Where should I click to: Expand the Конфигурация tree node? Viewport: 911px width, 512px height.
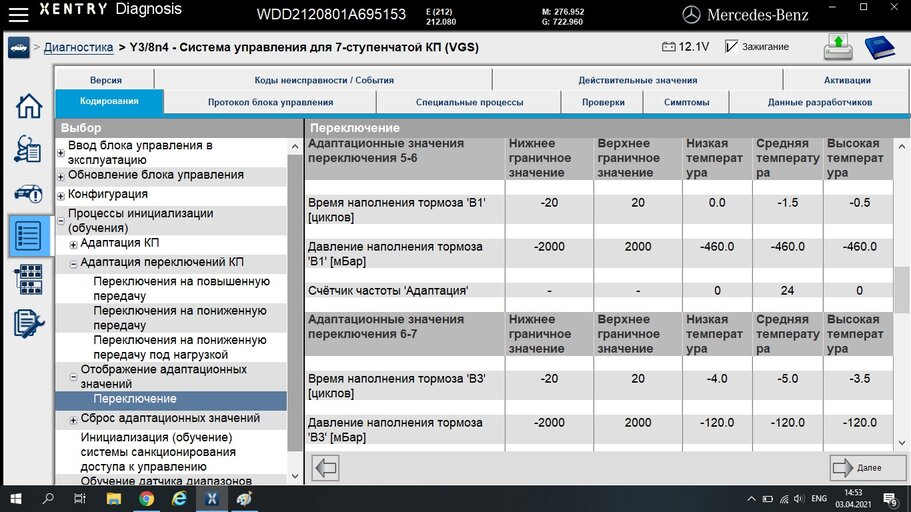(60, 196)
